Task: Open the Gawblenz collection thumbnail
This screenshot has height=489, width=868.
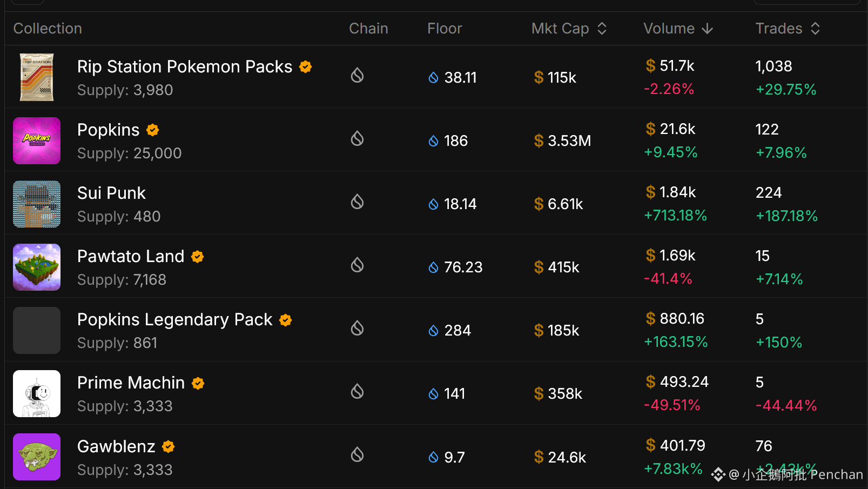Action: coord(37,457)
